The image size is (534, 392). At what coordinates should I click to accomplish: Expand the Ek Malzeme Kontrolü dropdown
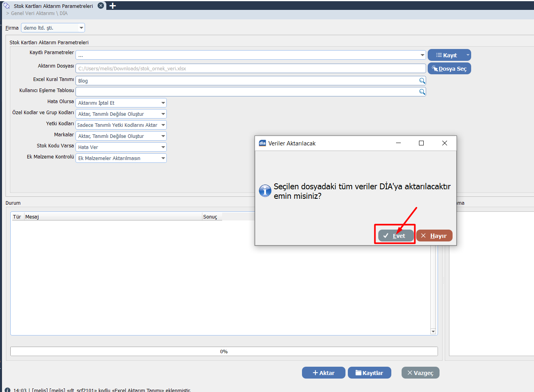[163, 158]
